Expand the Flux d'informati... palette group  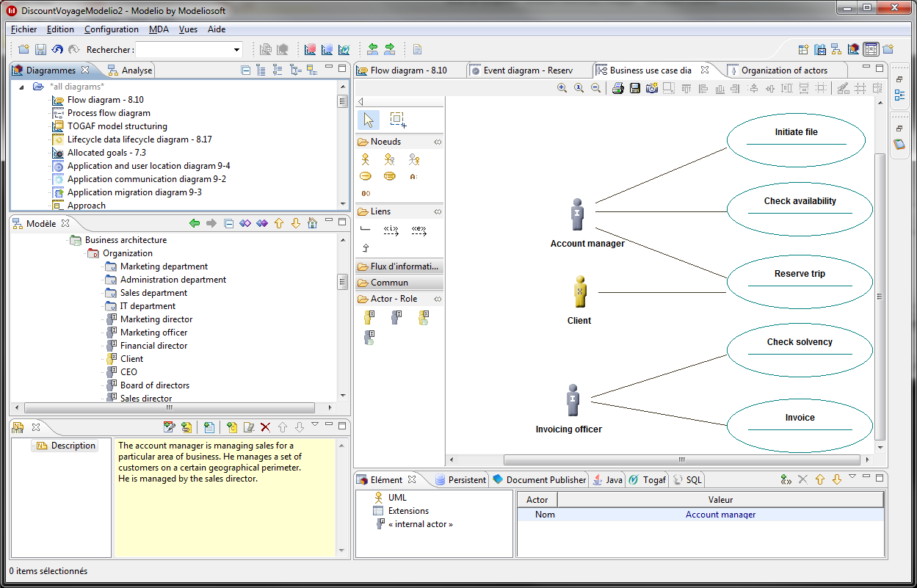399,266
